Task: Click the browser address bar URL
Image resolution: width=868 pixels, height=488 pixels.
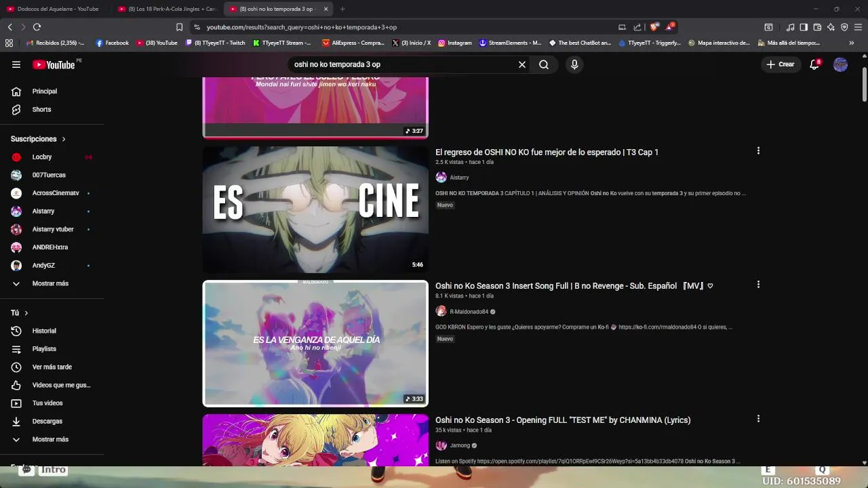Action: pyautogui.click(x=302, y=27)
